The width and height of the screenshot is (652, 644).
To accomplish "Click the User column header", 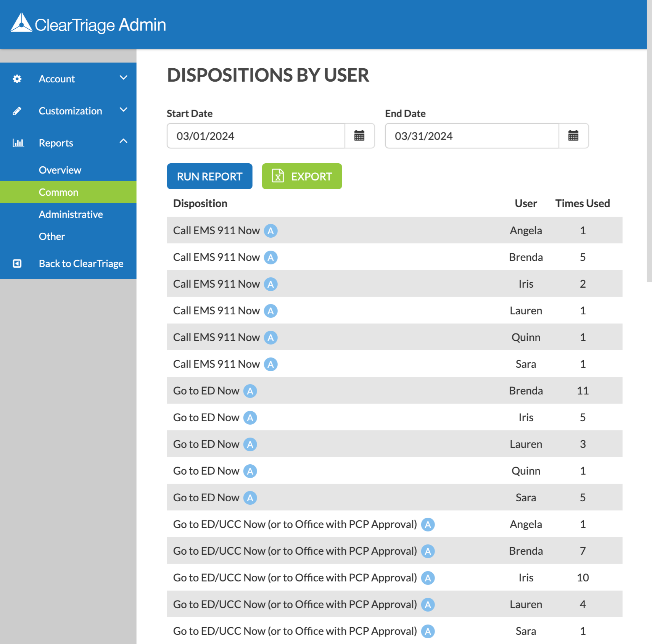I will 526,203.
